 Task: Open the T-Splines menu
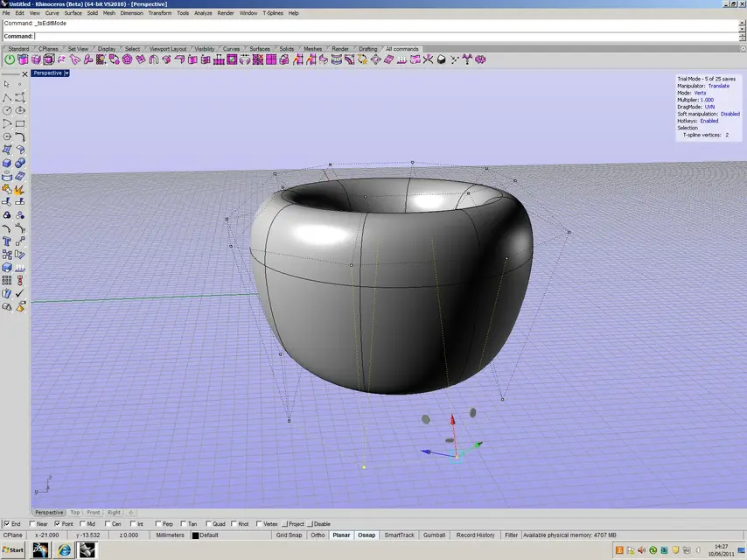273,13
